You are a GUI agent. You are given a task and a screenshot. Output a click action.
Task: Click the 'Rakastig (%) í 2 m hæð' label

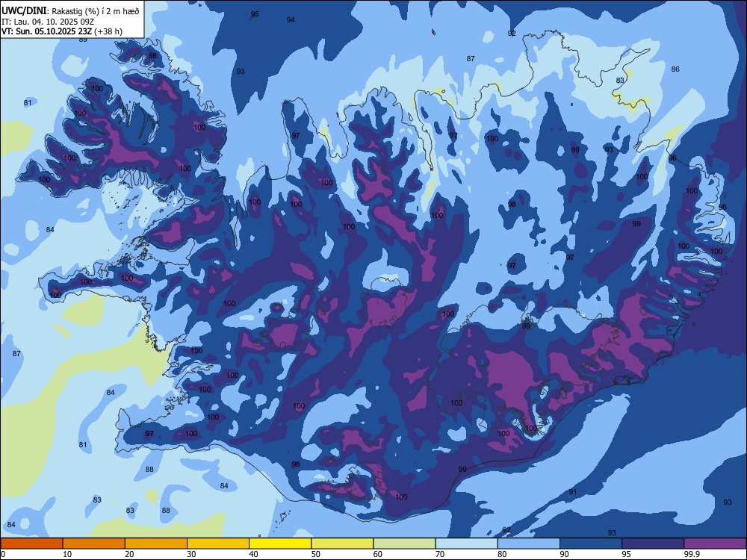click(x=95, y=11)
